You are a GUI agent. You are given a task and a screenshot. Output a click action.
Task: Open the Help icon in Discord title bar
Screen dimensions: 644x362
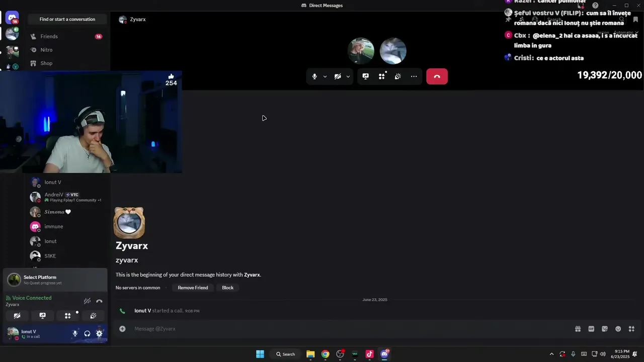tap(595, 6)
